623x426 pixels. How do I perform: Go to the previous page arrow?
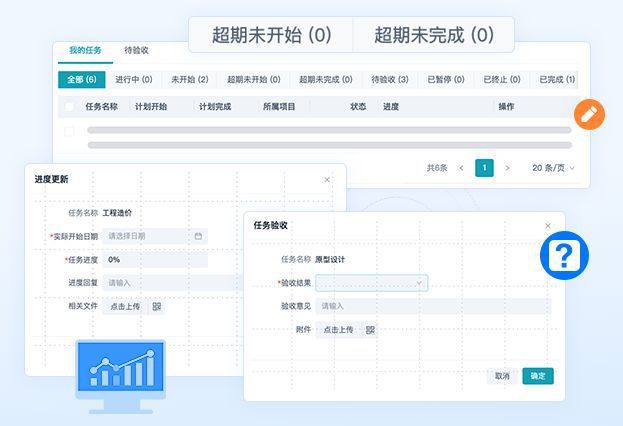[x=461, y=168]
